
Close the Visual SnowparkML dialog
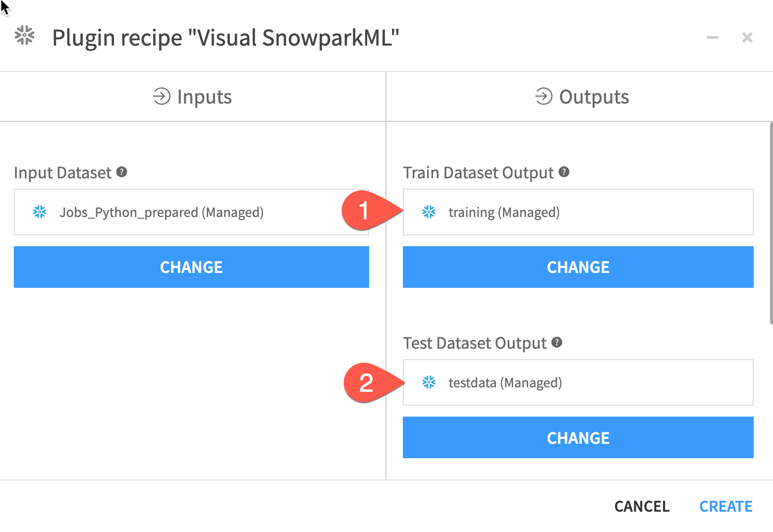click(x=747, y=38)
